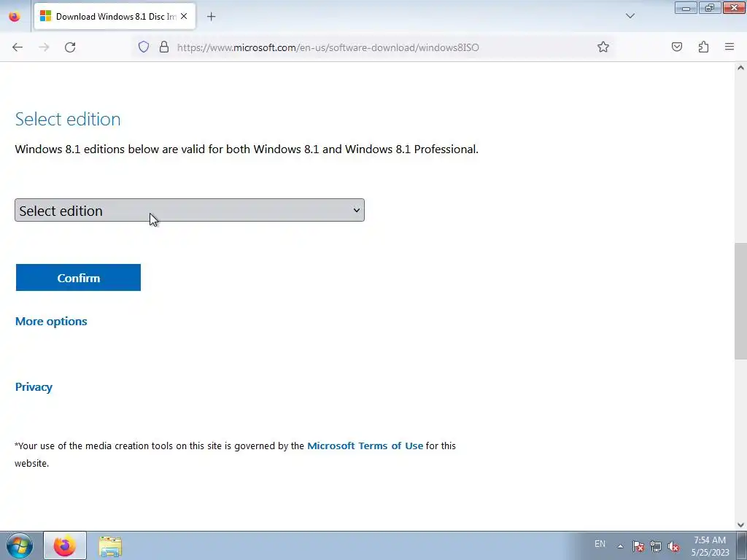747x560 pixels.
Task: Click the EN language indicator
Action: [x=600, y=544]
